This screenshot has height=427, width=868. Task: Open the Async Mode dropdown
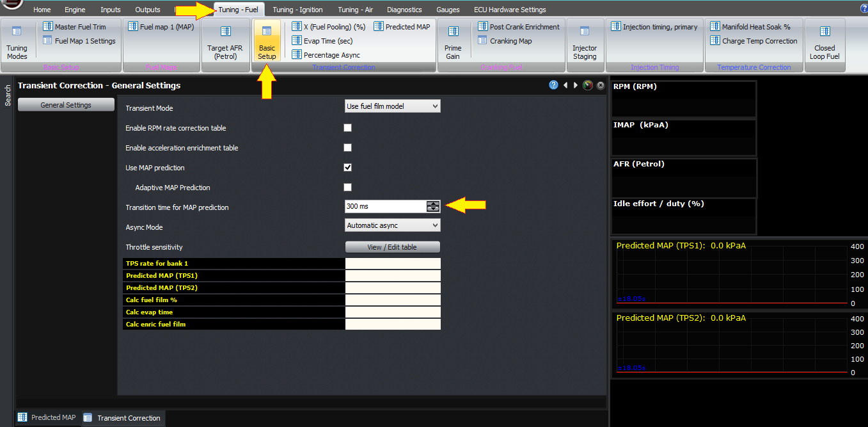click(x=393, y=225)
